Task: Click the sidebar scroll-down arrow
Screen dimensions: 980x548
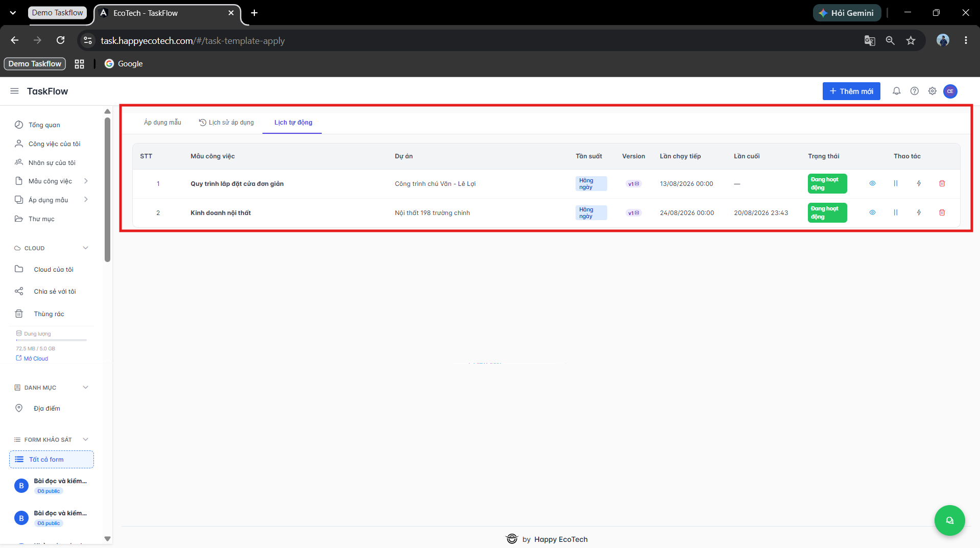Action: (107, 538)
